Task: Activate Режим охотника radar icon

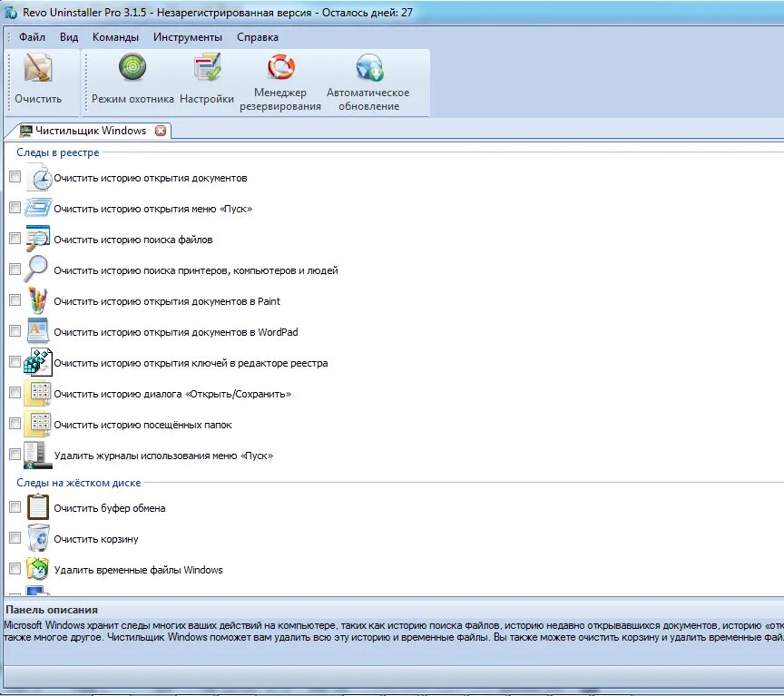Action: pyautogui.click(x=132, y=67)
